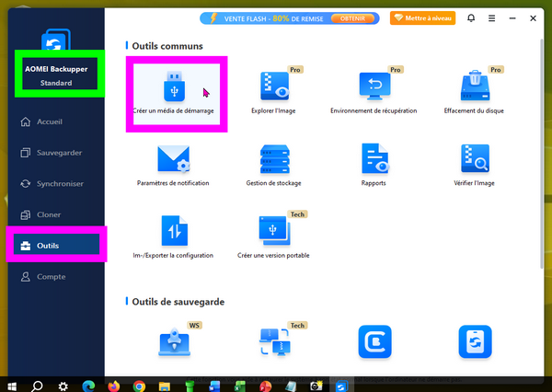The width and height of the screenshot is (552, 392).
Task: Select the Vérifier l'image tool
Action: 475,163
